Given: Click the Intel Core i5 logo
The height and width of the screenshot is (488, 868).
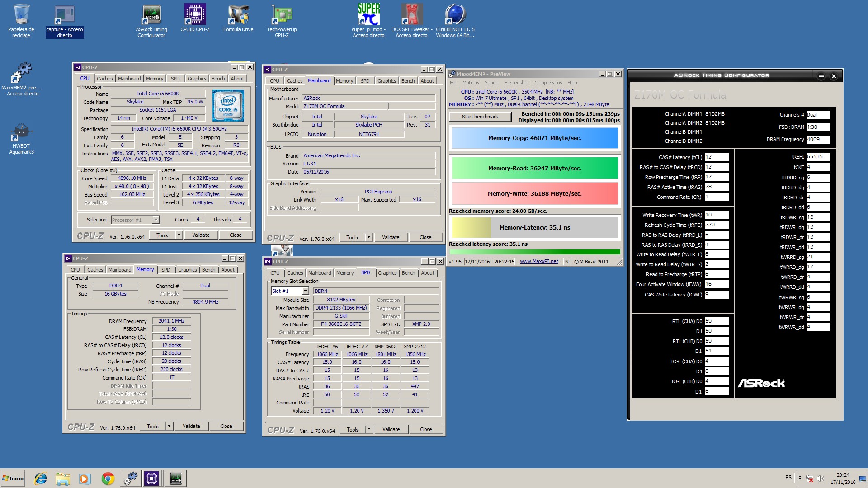Looking at the screenshot, I should click(228, 106).
